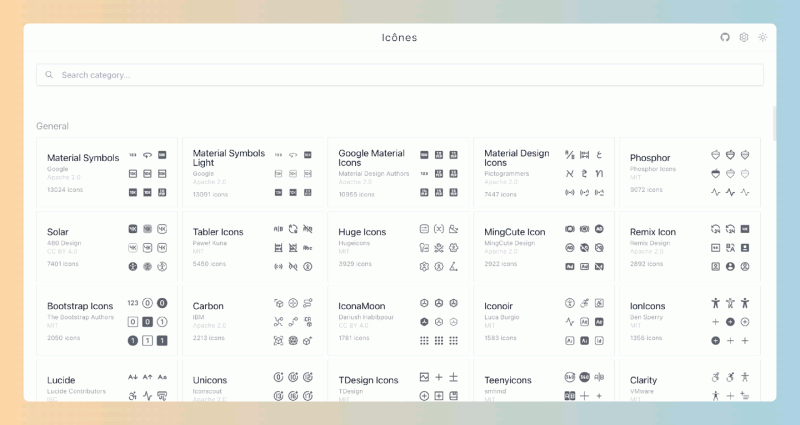Open settings gear icon in header
Image resolution: width=800 pixels, height=425 pixels.
pos(744,37)
